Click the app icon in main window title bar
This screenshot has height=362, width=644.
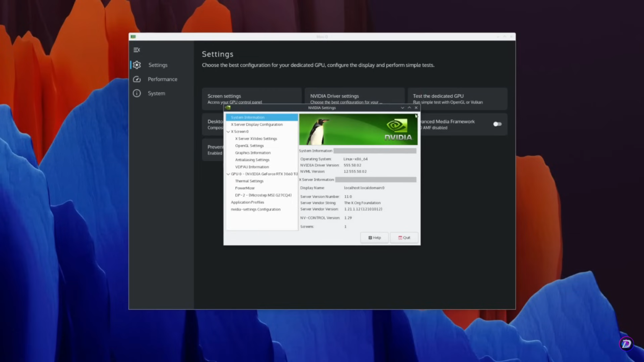pyautogui.click(x=133, y=37)
